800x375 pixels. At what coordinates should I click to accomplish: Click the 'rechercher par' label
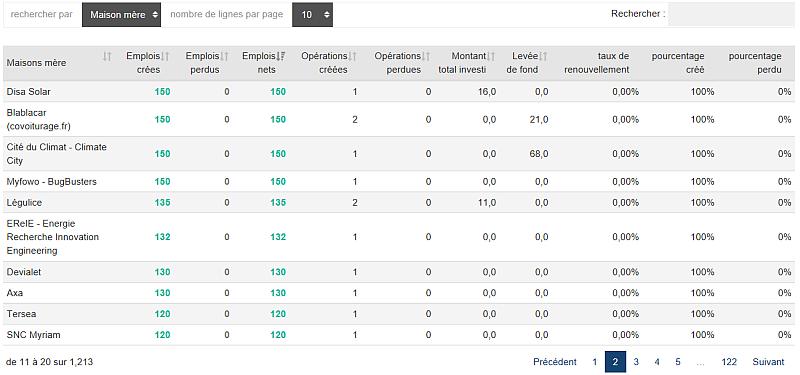tap(41, 14)
